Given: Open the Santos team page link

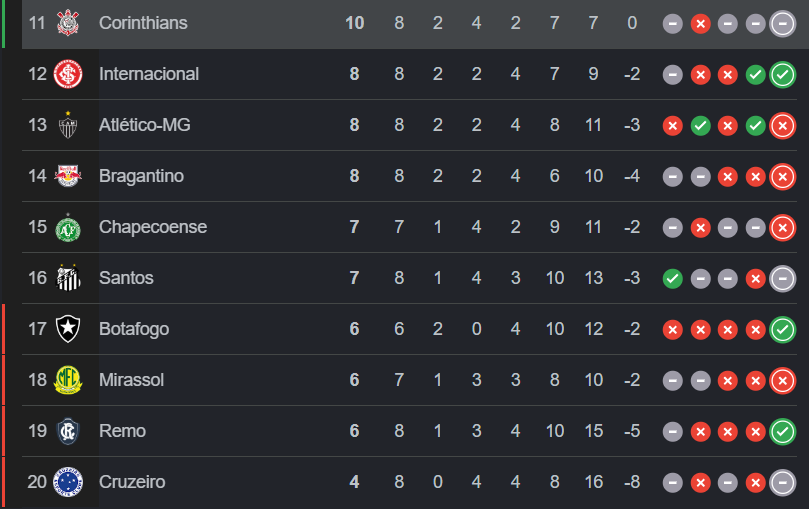Looking at the screenshot, I should coord(126,278).
